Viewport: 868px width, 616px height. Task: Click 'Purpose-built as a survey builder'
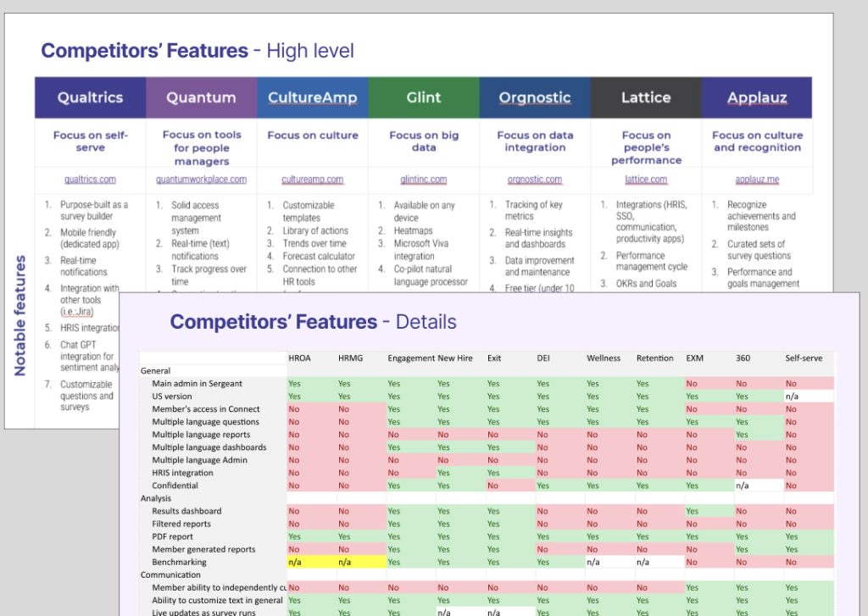94,210
